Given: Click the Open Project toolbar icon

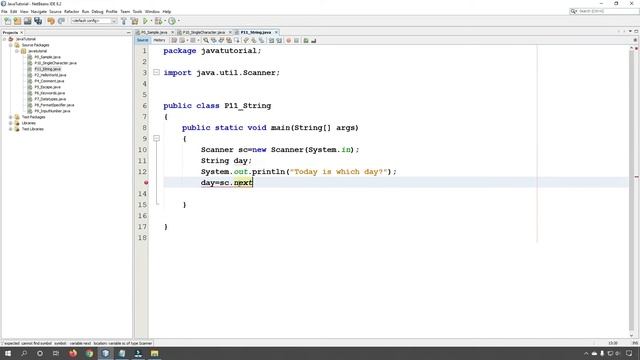Looking at the screenshot, I should [x=27, y=21].
